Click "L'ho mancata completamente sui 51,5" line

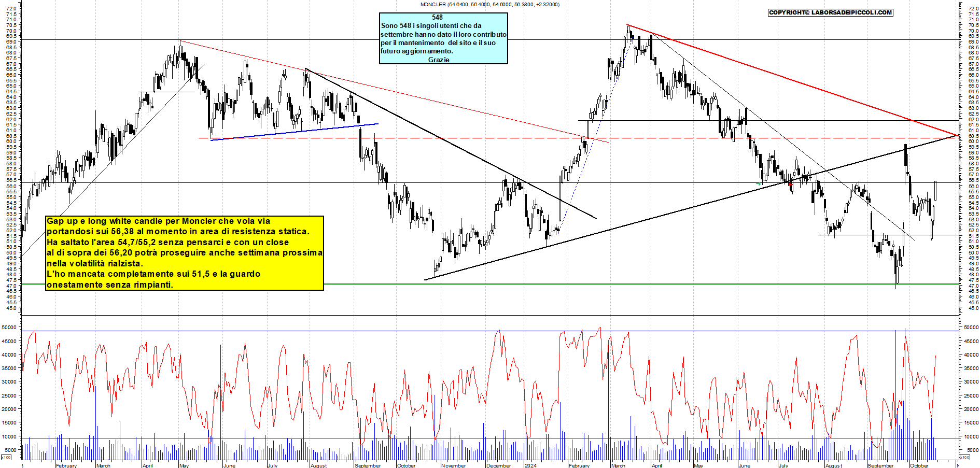point(153,274)
